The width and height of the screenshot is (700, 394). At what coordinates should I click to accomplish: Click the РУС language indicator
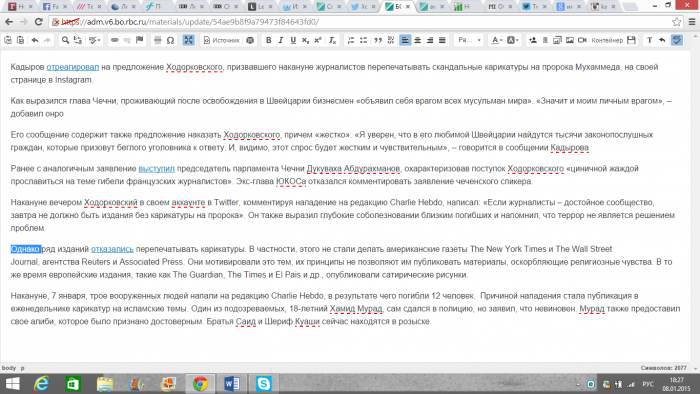pos(648,384)
